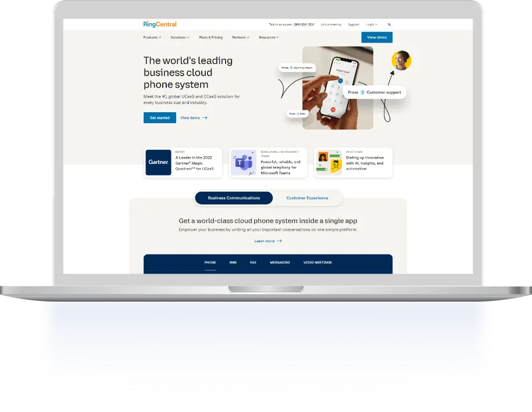Click the phone keypad hero image
The height and width of the screenshot is (412, 532).
coord(338,88)
